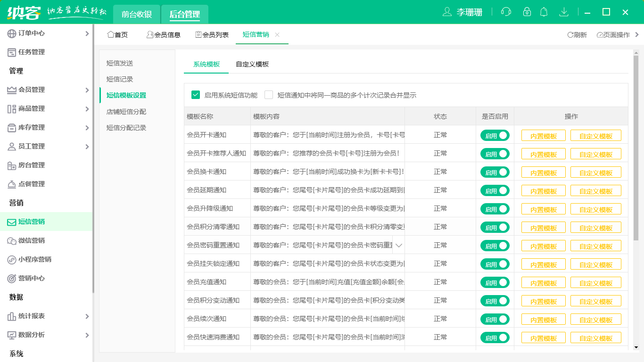Click the 营销中心 target icon
Screen dimensions: 644x362
[x=12, y=279]
